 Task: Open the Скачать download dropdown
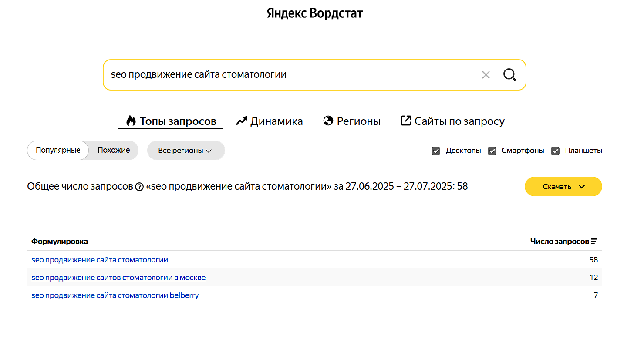[x=563, y=187]
